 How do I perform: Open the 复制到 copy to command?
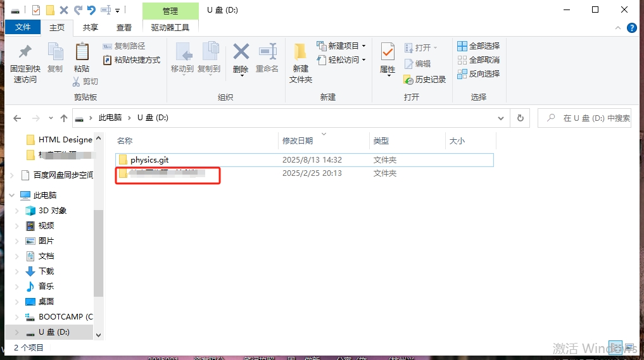209,59
